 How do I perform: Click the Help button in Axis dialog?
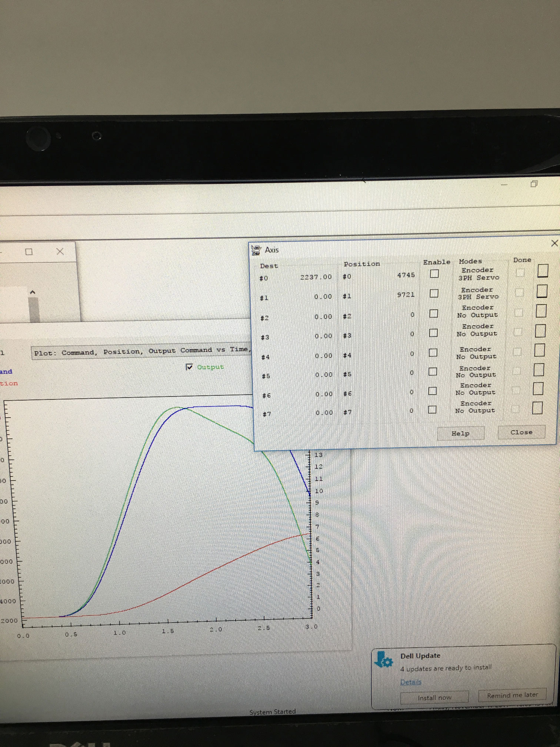(x=460, y=433)
